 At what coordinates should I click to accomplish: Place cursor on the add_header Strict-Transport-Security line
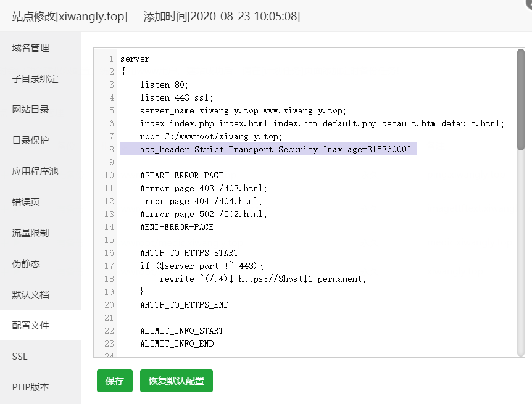tap(278, 149)
